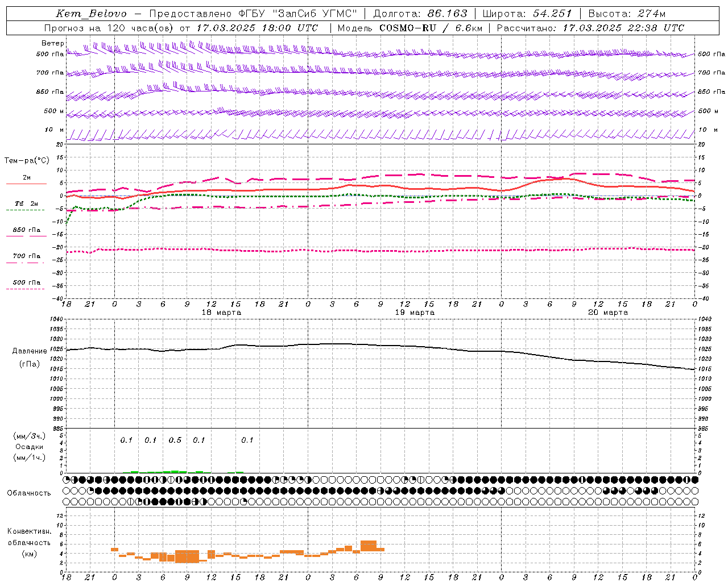Select the forecast start '17.03.2025 18:00 UTC'
728x582 pixels.
click(258, 28)
